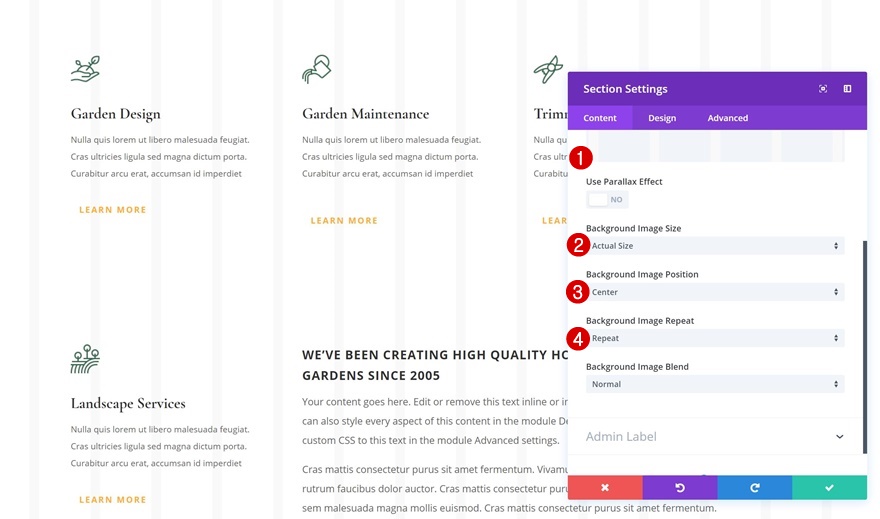This screenshot has width=880, height=519.
Task: Open the Background Image Size dropdown
Action: pyautogui.click(x=715, y=246)
